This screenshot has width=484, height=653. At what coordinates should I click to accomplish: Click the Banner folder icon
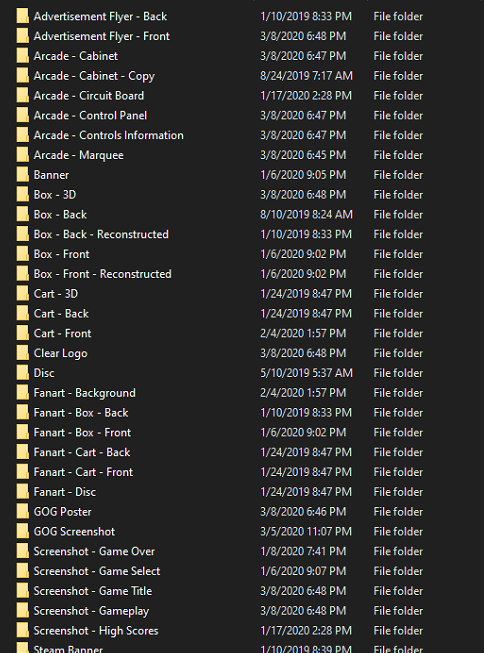pos(22,175)
